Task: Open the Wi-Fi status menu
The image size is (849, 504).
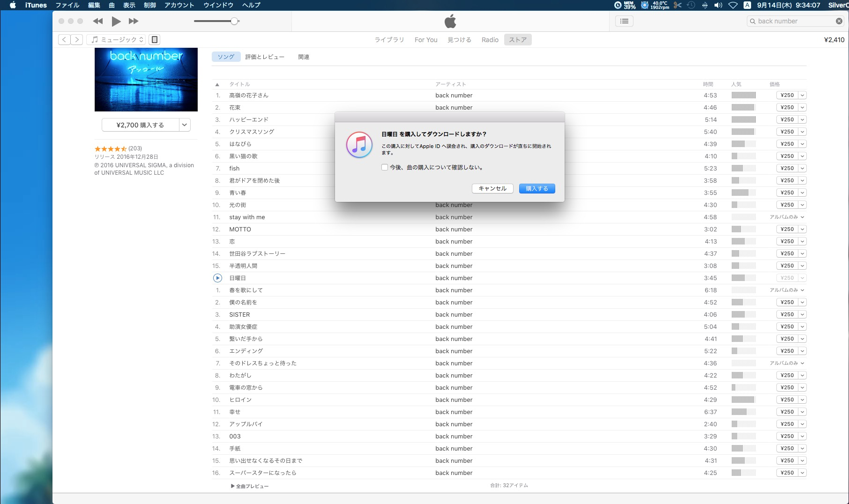Action: (733, 5)
